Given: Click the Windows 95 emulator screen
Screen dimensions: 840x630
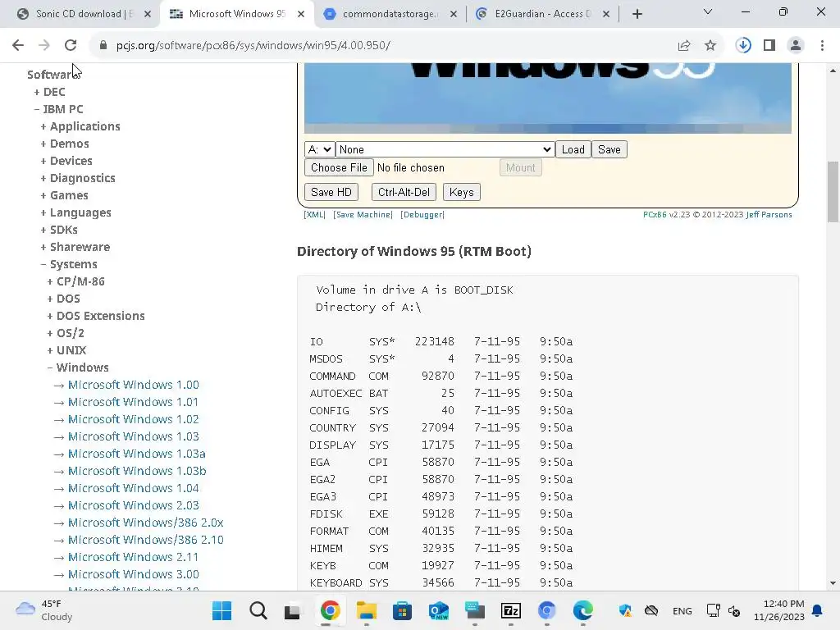Looking at the screenshot, I should coord(547,98).
